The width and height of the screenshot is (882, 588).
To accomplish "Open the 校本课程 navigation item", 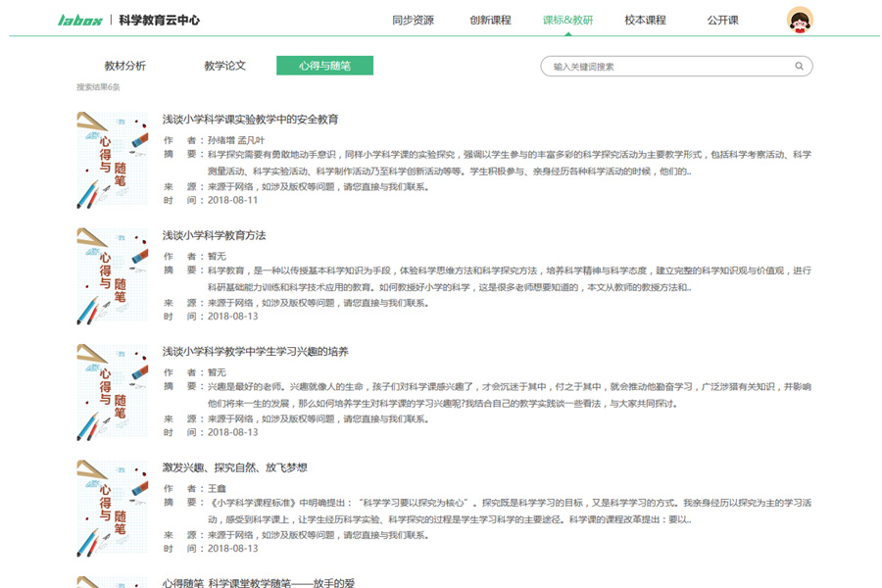I will (x=645, y=20).
